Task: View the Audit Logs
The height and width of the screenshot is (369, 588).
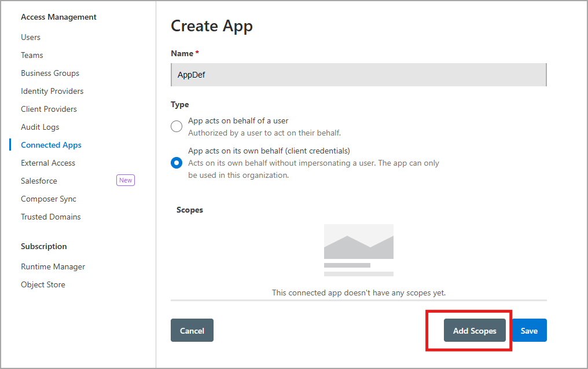Action: (40, 127)
